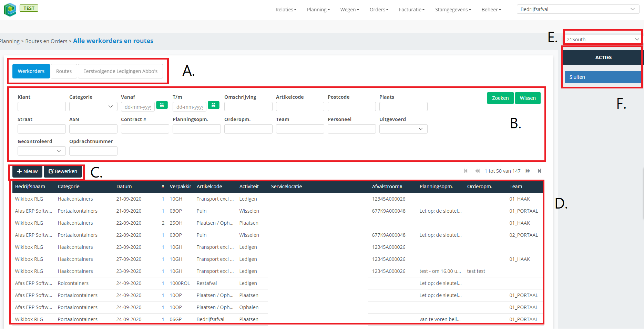Follow the Routes en Orders breadcrumb link
The height and width of the screenshot is (330, 644).
47,41
